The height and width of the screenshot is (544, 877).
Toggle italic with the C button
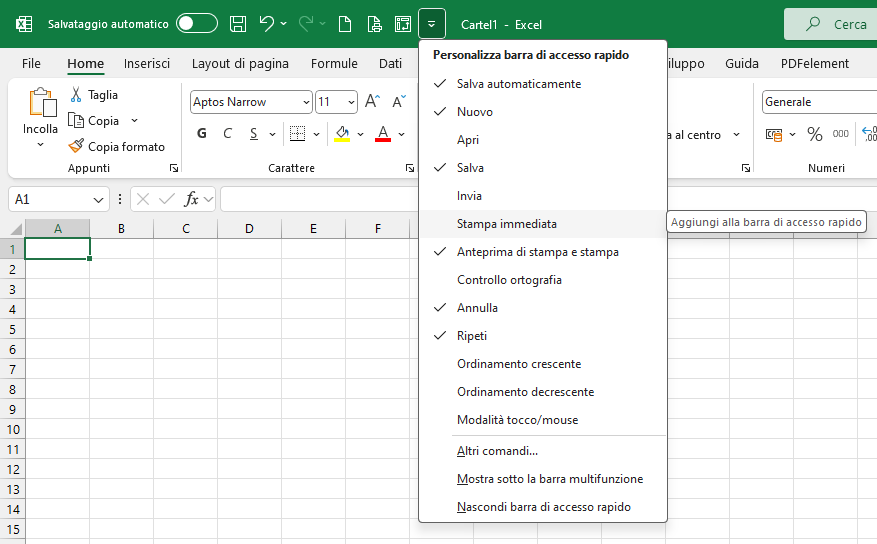[227, 134]
